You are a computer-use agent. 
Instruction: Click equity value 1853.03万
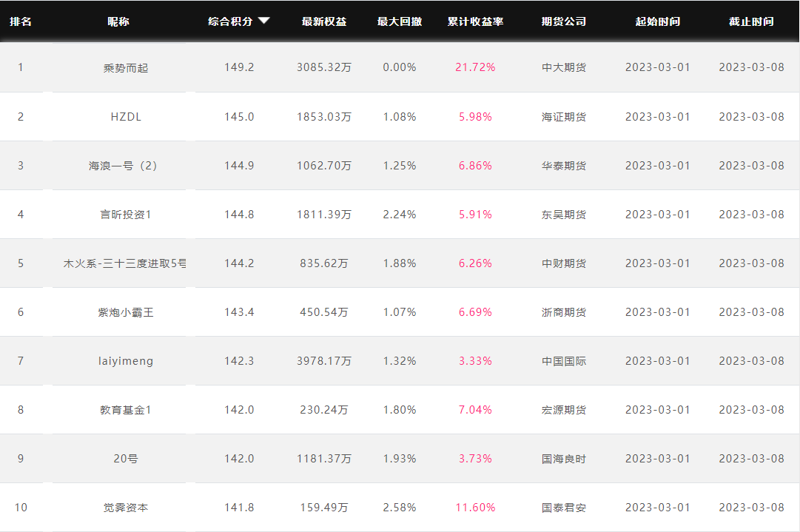324,117
